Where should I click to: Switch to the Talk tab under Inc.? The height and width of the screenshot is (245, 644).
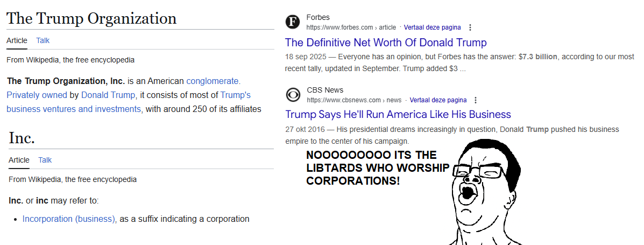tap(45, 160)
